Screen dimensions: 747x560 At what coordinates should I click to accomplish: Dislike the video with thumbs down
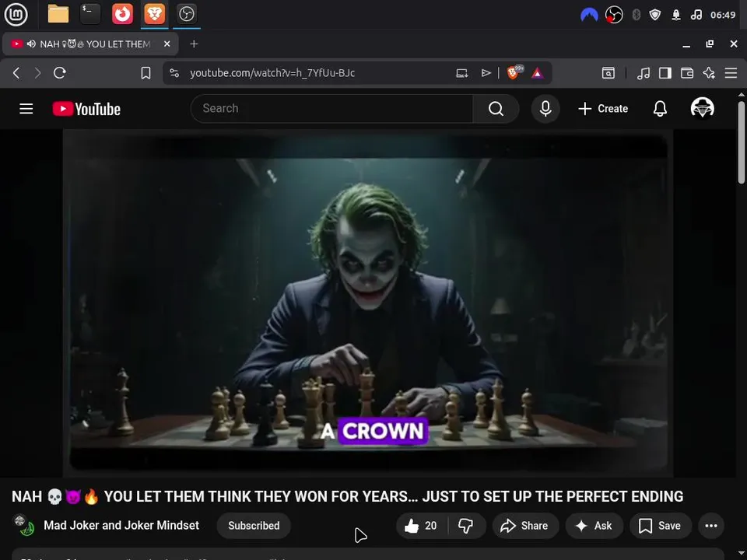pos(465,526)
